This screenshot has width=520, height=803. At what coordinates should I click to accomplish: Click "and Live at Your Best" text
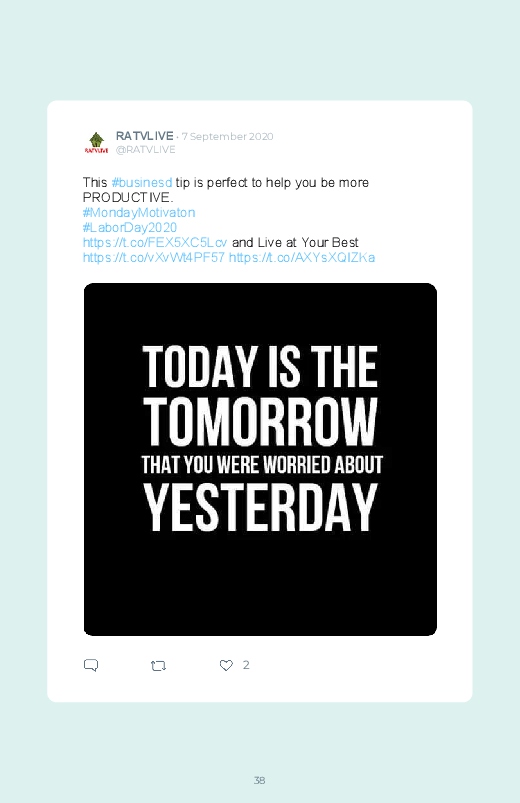pos(295,242)
